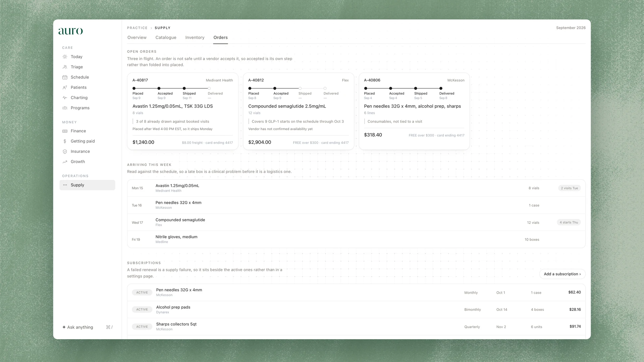Image resolution: width=644 pixels, height=362 pixels.
Task: Open Growth in the sidebar
Action: (x=87, y=162)
